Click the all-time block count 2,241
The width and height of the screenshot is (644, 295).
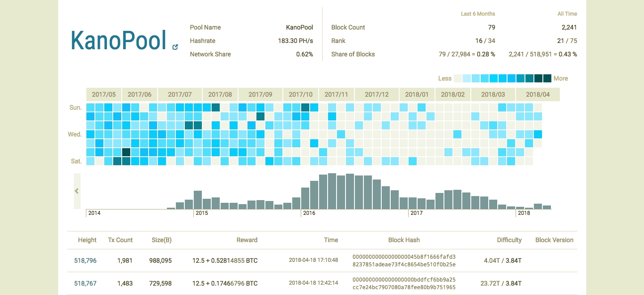point(569,27)
